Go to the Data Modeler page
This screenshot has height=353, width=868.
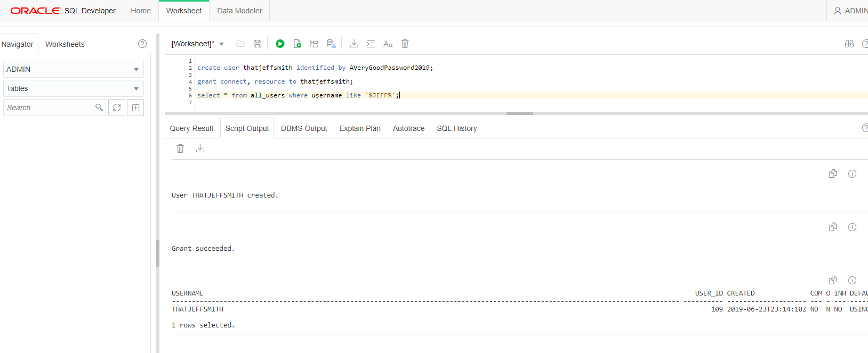(239, 11)
